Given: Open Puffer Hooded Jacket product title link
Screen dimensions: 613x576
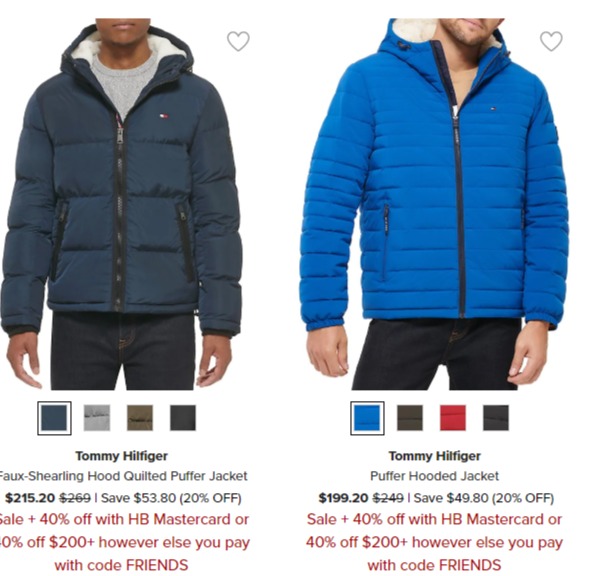Looking at the screenshot, I should pos(434,476).
